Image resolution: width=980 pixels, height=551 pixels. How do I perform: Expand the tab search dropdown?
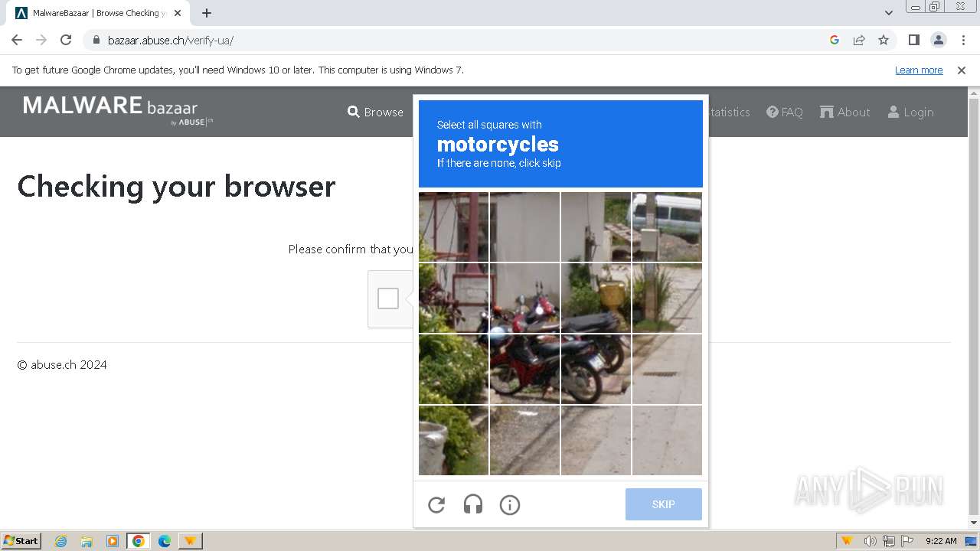coord(888,12)
